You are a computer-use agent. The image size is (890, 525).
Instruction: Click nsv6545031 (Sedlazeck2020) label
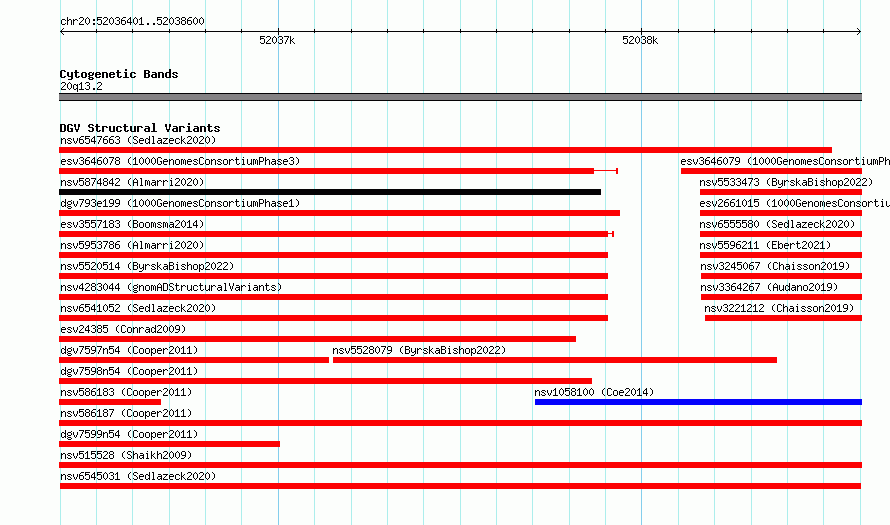coord(138,476)
